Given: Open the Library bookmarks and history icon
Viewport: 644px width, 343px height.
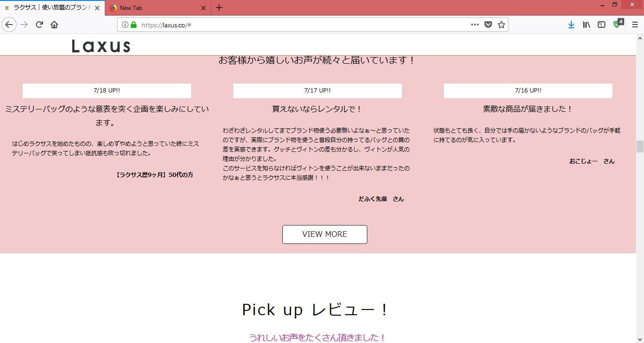Looking at the screenshot, I should pyautogui.click(x=586, y=25).
